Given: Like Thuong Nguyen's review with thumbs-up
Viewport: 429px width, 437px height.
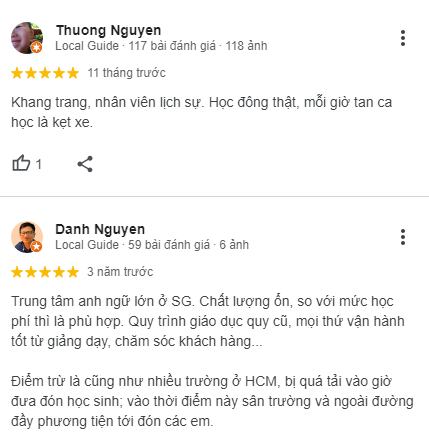Looking at the screenshot, I should point(21,163).
